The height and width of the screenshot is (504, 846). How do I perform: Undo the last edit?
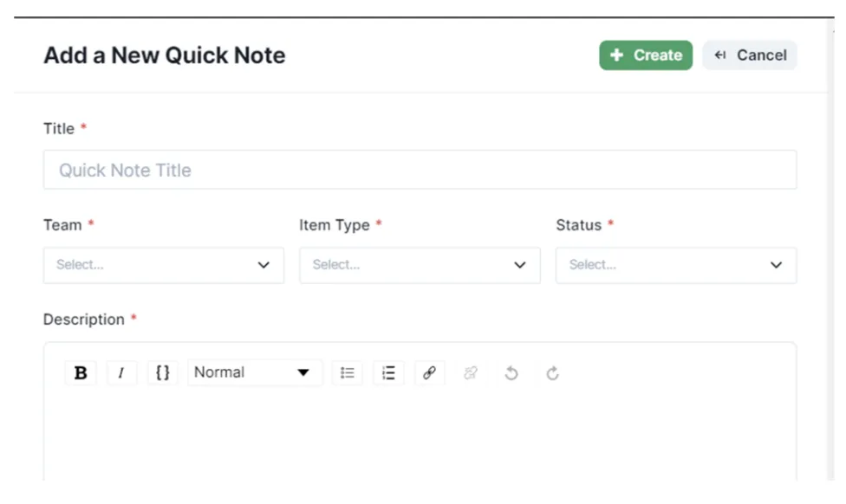point(511,372)
